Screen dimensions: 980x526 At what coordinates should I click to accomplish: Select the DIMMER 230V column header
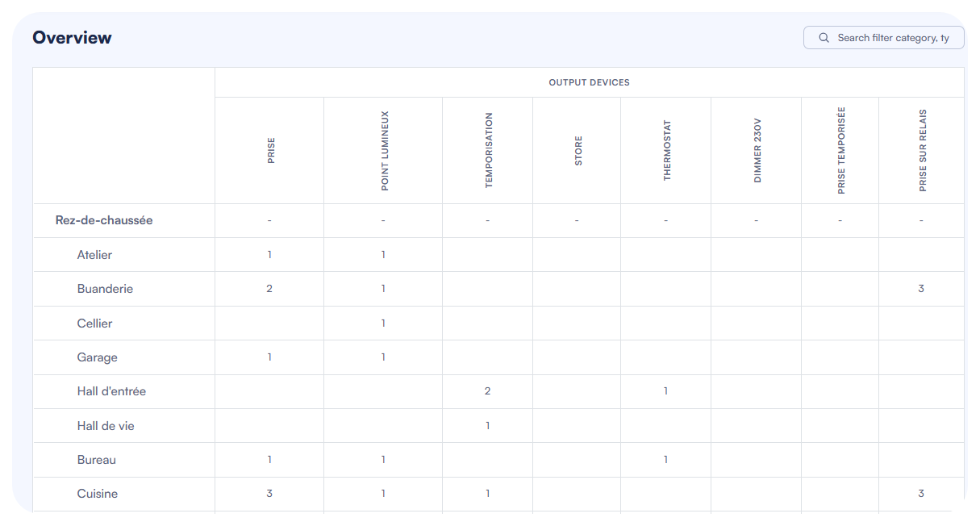coord(755,150)
